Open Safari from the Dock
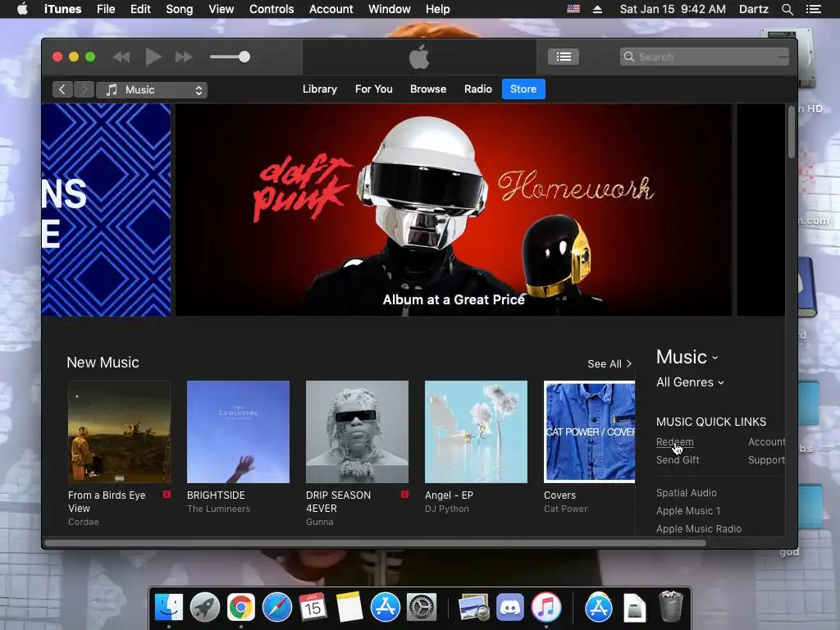The image size is (840, 630). coord(277,607)
